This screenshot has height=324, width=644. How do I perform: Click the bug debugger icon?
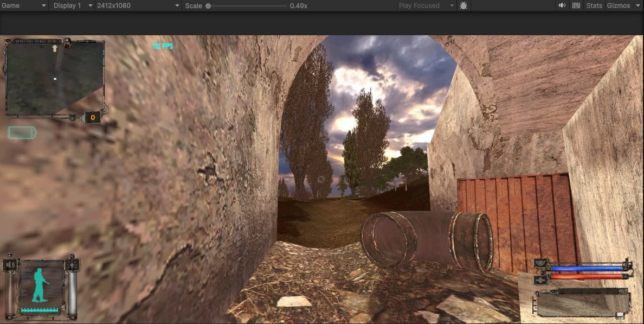[x=463, y=5]
